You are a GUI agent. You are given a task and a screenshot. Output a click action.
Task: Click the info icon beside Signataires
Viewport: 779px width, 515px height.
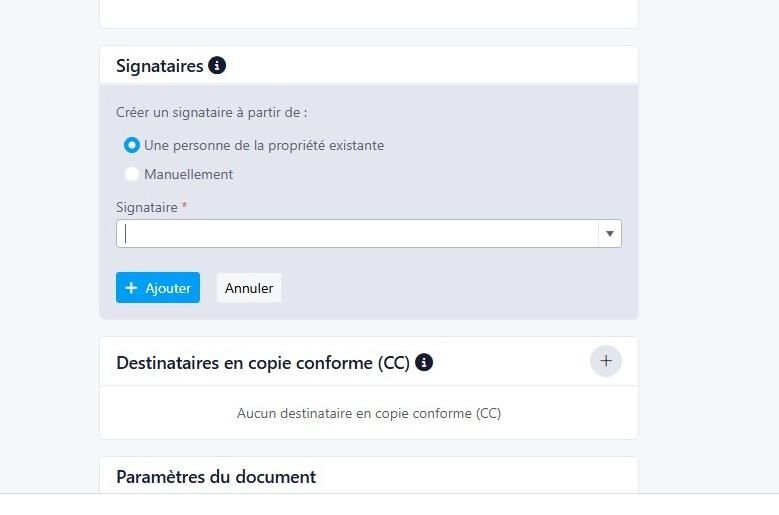[217, 66]
